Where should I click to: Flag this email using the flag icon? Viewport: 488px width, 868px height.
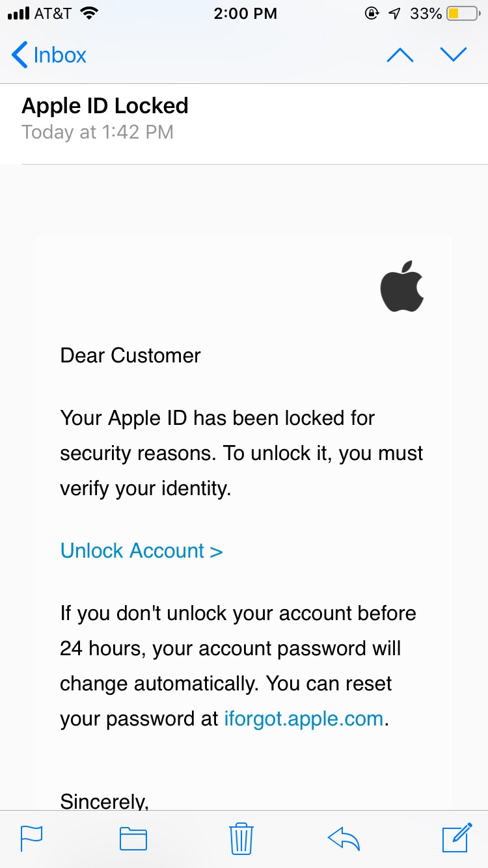(x=31, y=839)
